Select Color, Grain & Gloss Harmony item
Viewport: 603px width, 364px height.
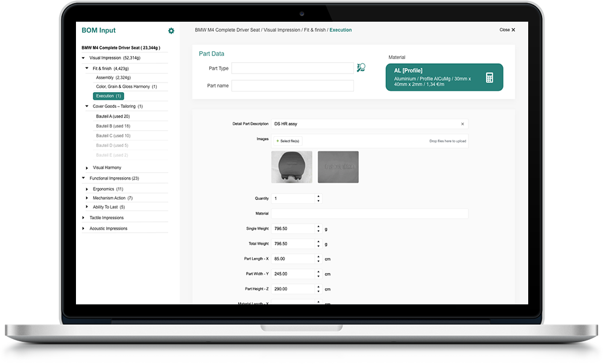point(127,87)
